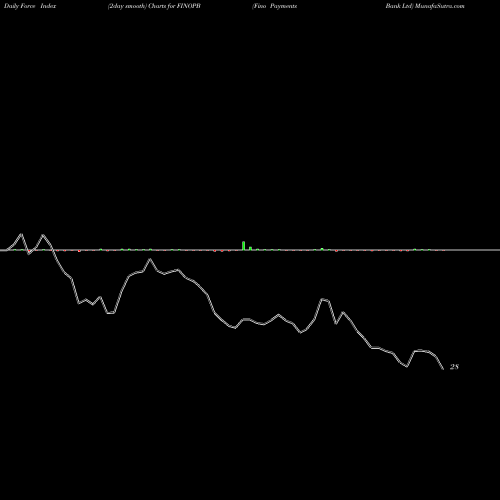Click the '(2day smooth) Charts for FINOPB' text
500x500 pixels.
point(154,6)
